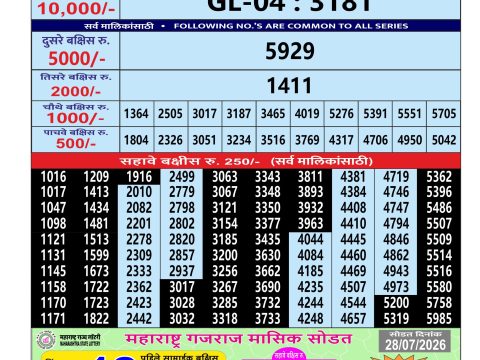This screenshot has height=360, width=480.
Task: Select fifth prize number 5042
Action: click(444, 140)
